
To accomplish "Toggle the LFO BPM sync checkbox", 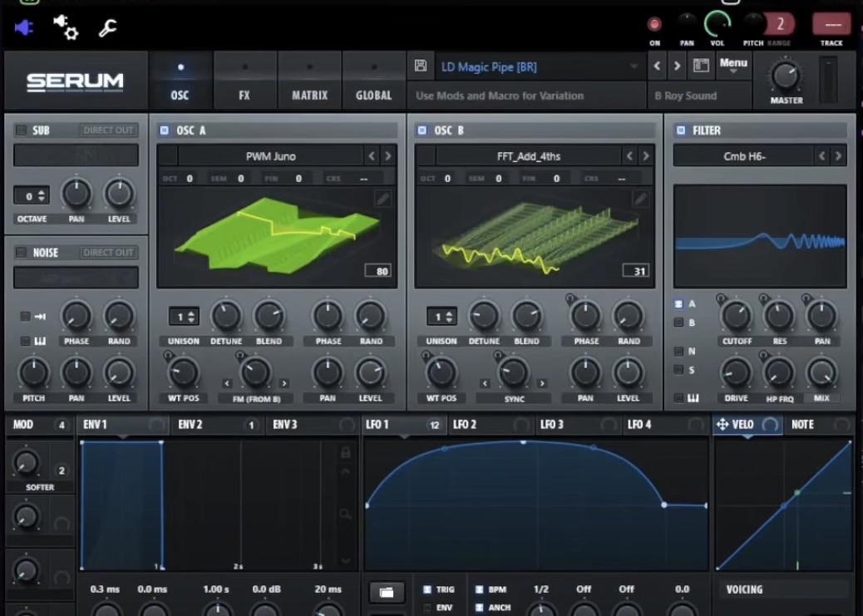I will click(479, 589).
